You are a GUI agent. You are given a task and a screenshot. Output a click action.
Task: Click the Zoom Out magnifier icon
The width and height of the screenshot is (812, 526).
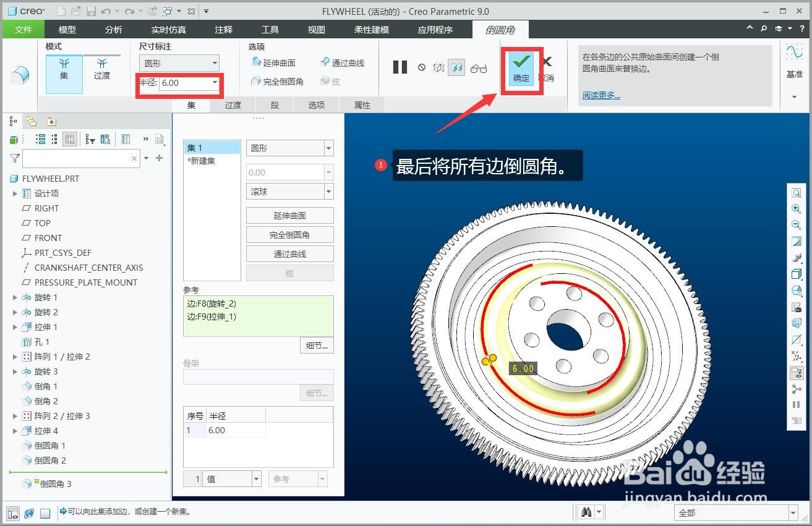(x=797, y=225)
